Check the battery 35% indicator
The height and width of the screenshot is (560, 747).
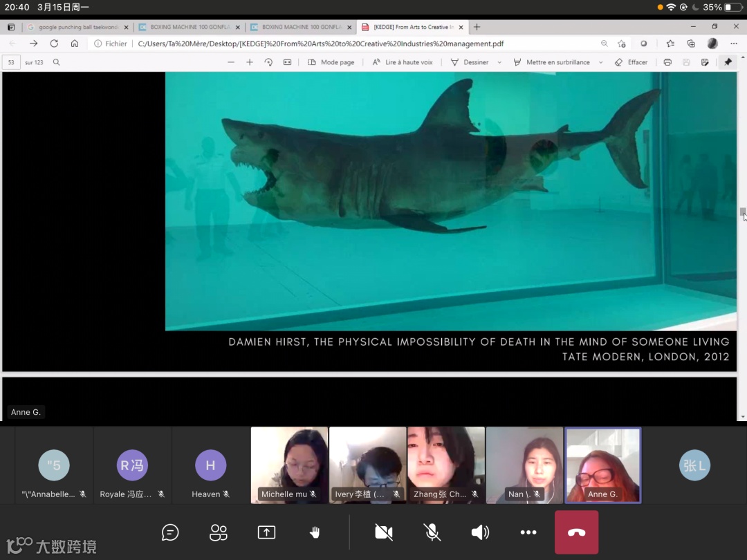[x=723, y=7]
